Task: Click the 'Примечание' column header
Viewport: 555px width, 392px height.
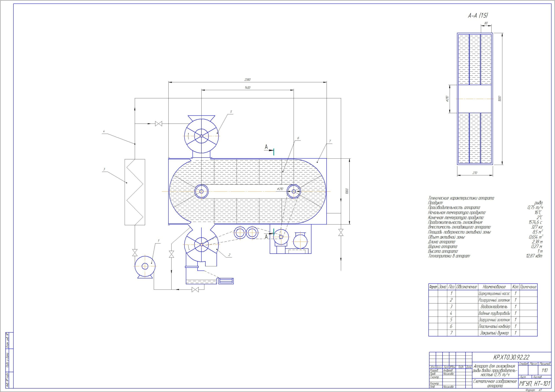Action: pos(528,287)
